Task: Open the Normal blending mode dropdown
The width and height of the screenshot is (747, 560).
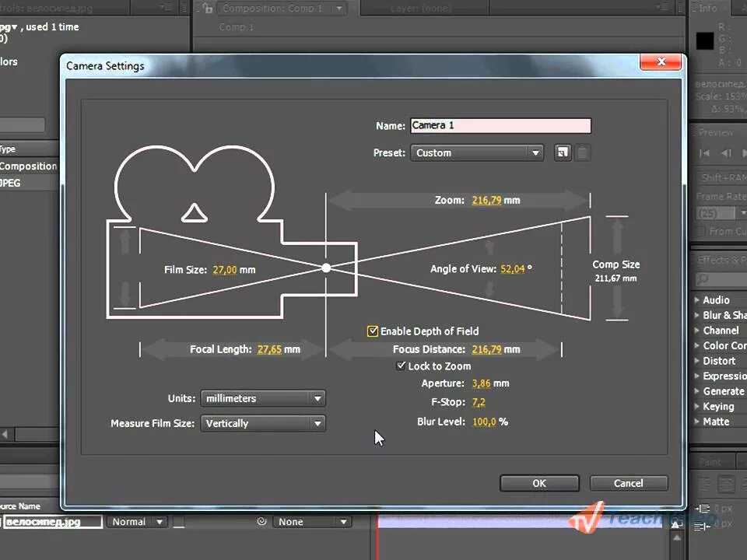Action: click(137, 522)
